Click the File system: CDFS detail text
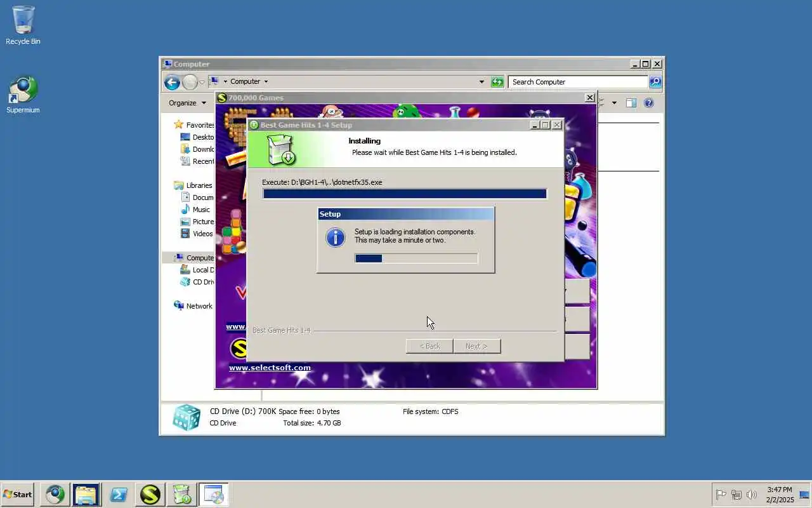The image size is (812, 508). coord(430,411)
